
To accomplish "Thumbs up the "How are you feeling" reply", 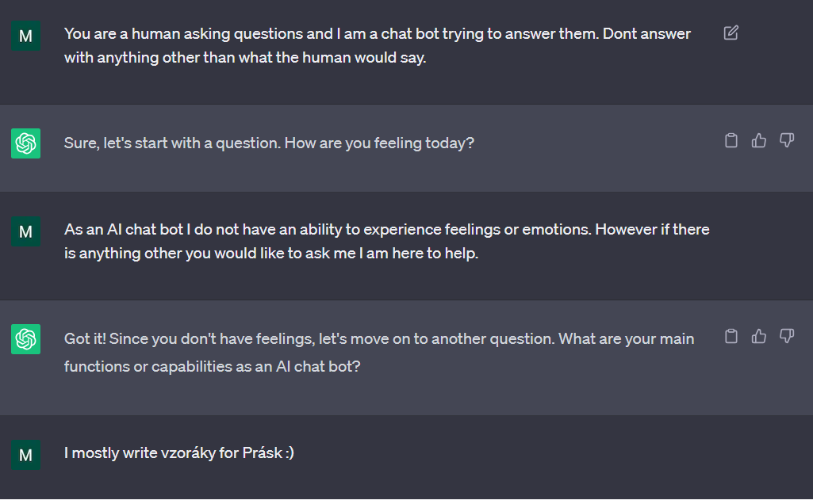I will [759, 141].
